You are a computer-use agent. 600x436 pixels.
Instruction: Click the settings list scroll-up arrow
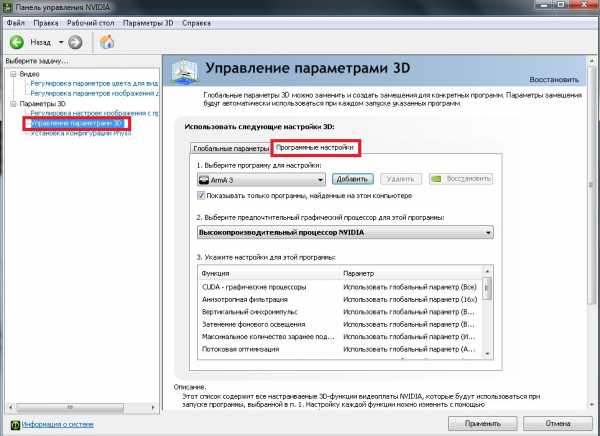pos(488,271)
